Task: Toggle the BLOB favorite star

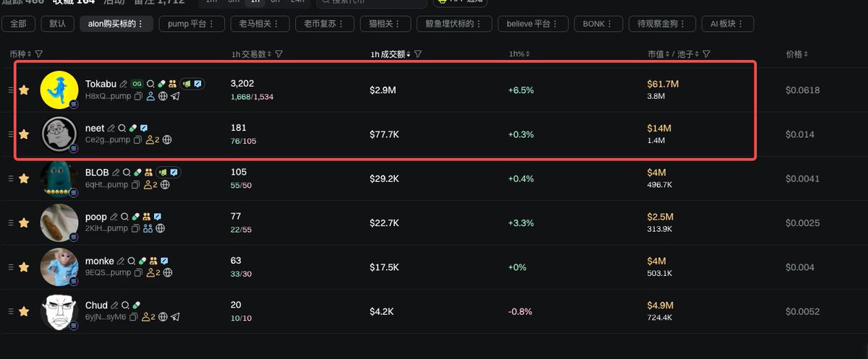Action: click(24, 178)
